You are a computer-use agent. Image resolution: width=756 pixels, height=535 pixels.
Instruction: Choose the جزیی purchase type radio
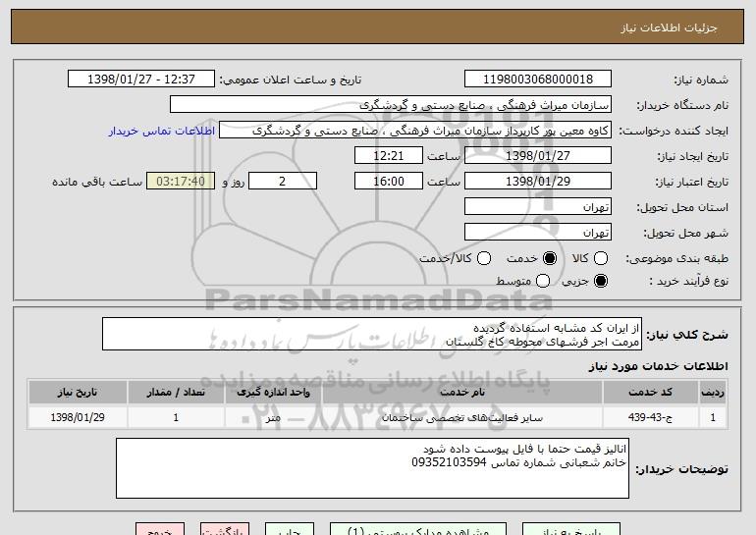click(601, 281)
